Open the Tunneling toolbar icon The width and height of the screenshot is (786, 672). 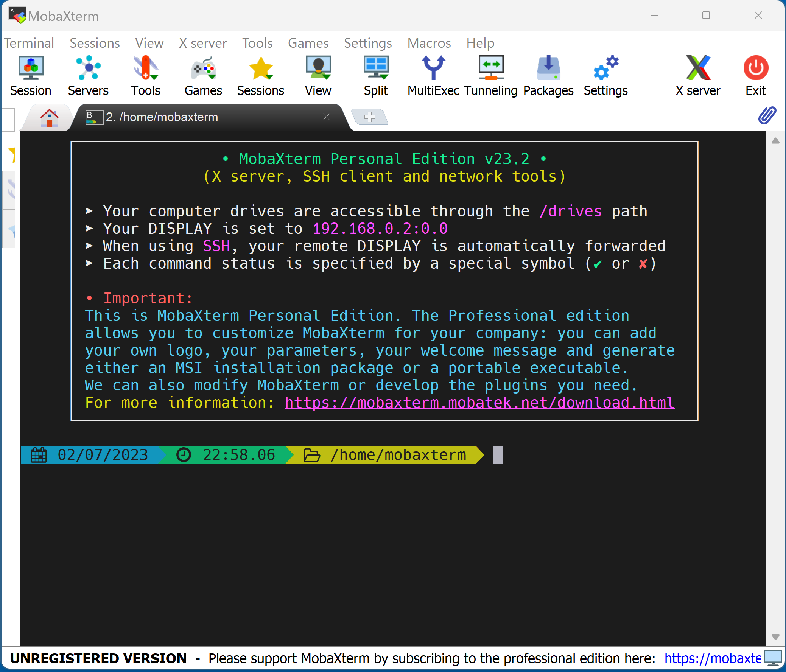click(491, 76)
